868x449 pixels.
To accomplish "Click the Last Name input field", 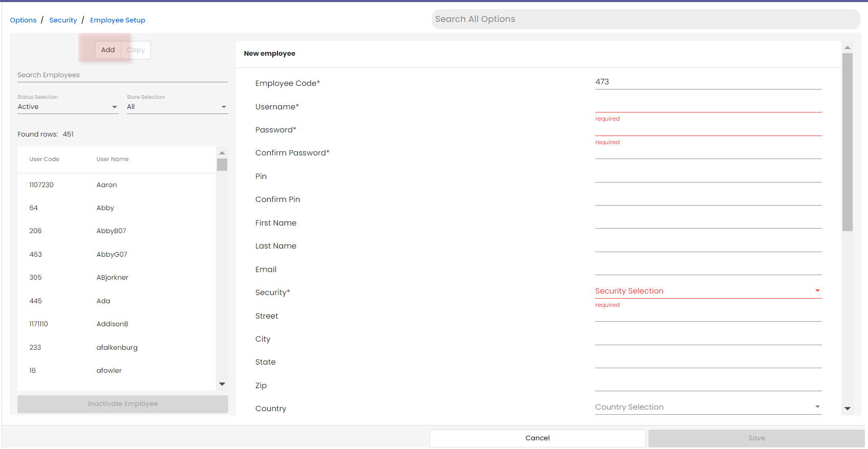I will click(708, 245).
